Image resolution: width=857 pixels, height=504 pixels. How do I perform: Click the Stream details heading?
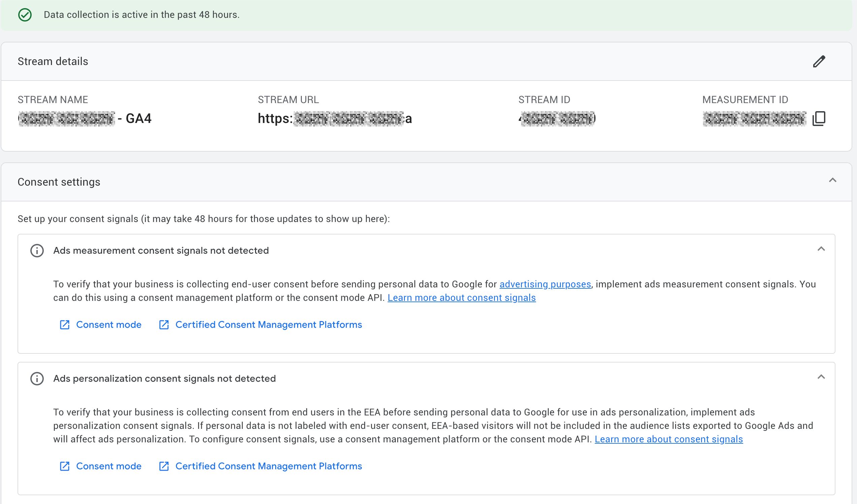(x=53, y=62)
